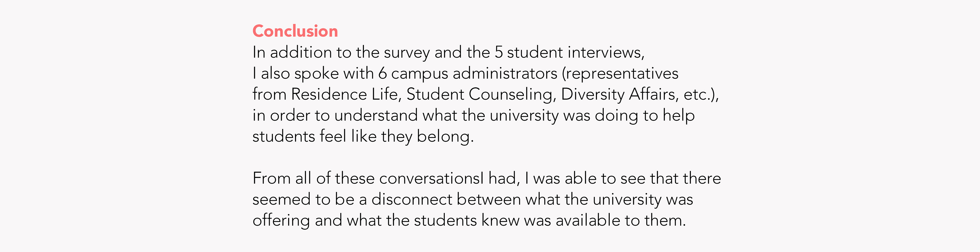Screen dimensions: 980x252
Task: Click the 'etc.)' text
Action: 700,94
